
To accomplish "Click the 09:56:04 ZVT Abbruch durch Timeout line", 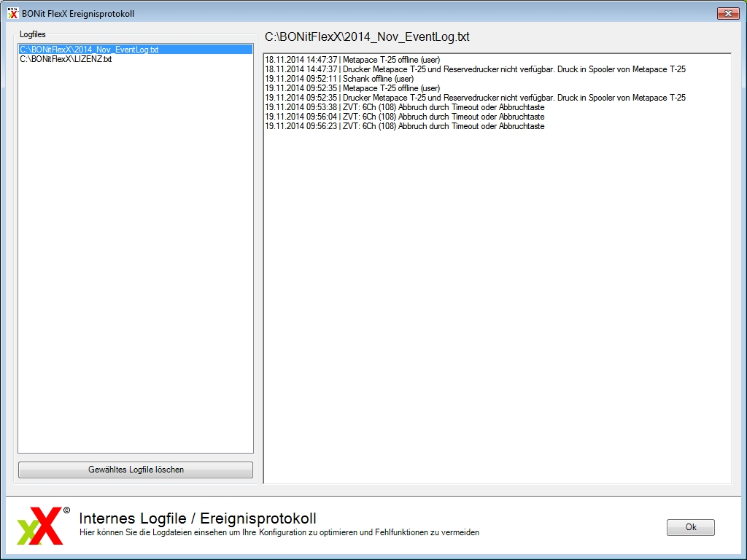I will click(x=404, y=117).
